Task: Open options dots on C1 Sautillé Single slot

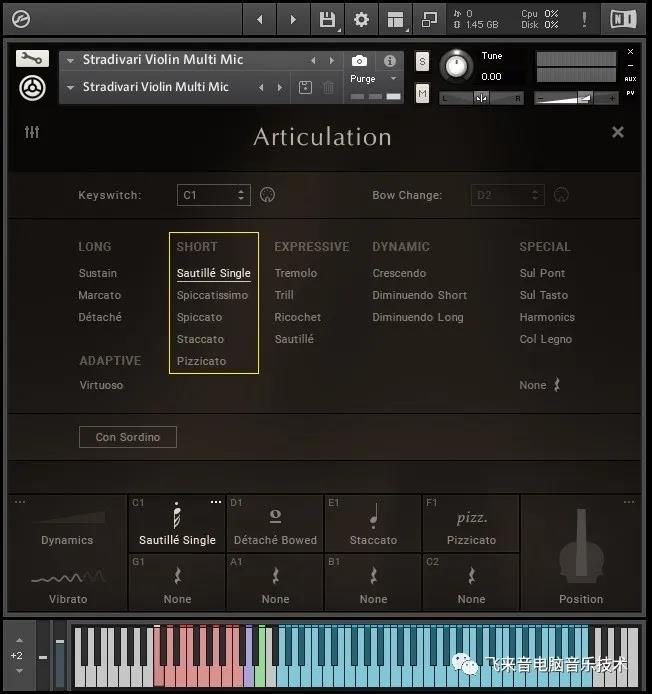Action: click(x=216, y=502)
